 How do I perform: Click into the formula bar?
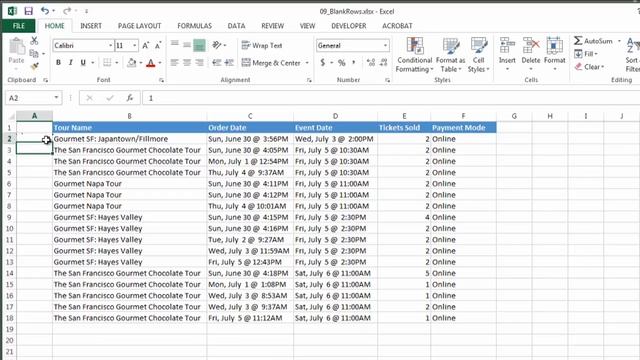coord(392,98)
